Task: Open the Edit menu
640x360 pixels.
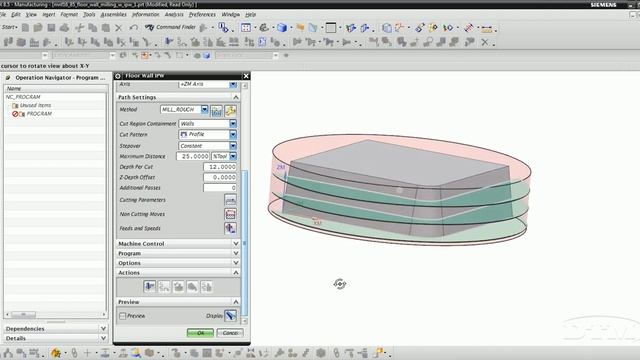Action: pyautogui.click(x=16, y=14)
